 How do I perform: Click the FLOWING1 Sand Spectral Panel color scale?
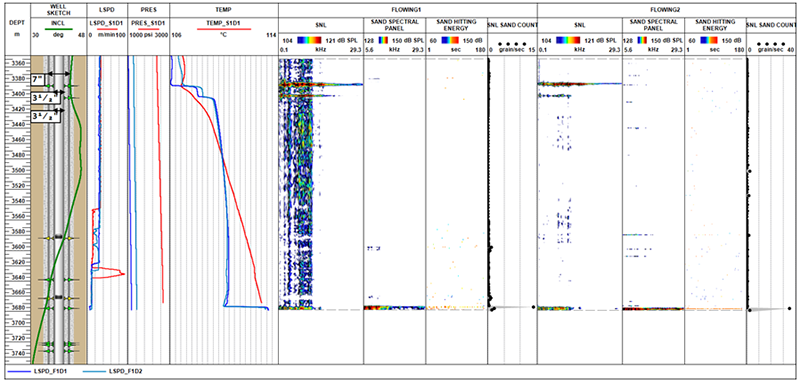tap(382, 39)
